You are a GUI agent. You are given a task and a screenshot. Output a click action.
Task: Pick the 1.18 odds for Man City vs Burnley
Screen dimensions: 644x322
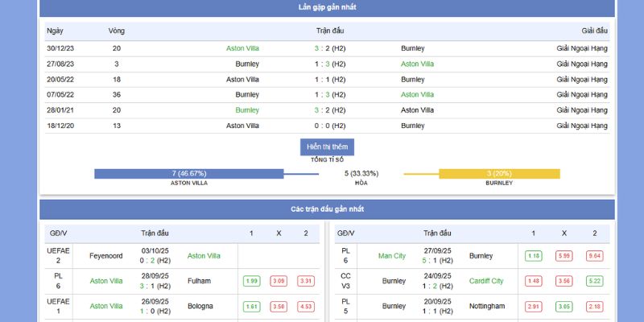pos(533,256)
